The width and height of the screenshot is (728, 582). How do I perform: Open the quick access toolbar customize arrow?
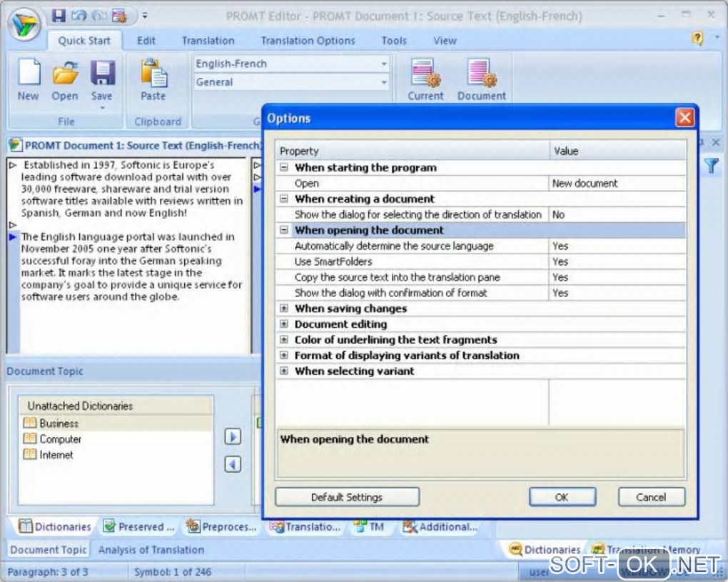pyautogui.click(x=145, y=16)
